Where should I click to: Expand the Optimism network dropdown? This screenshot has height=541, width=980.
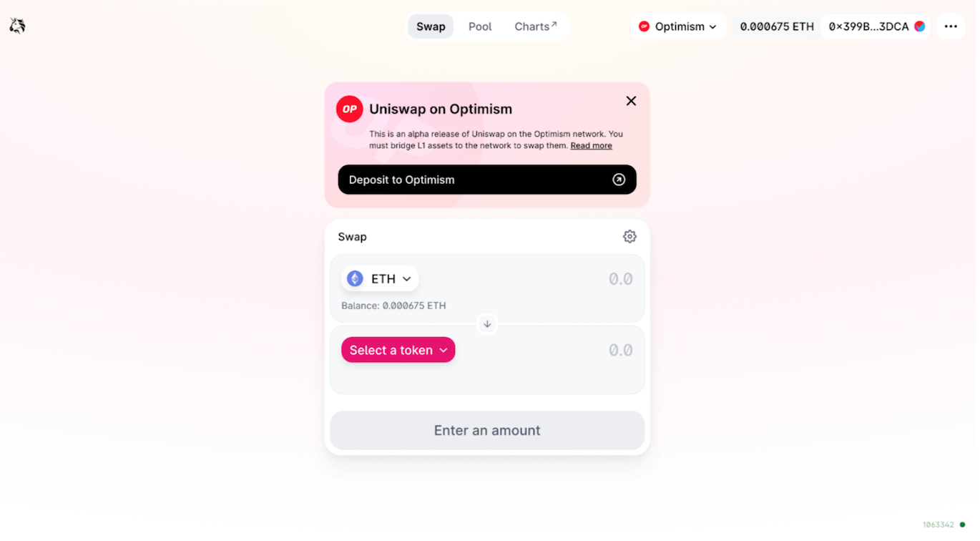click(x=679, y=26)
